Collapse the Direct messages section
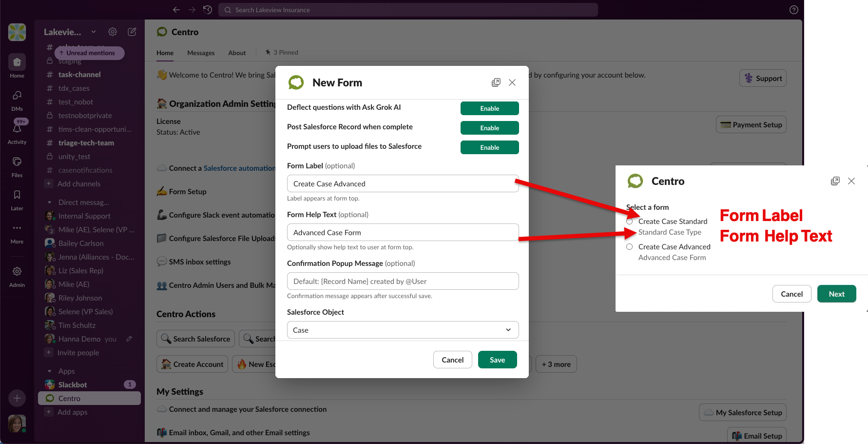 click(49, 202)
